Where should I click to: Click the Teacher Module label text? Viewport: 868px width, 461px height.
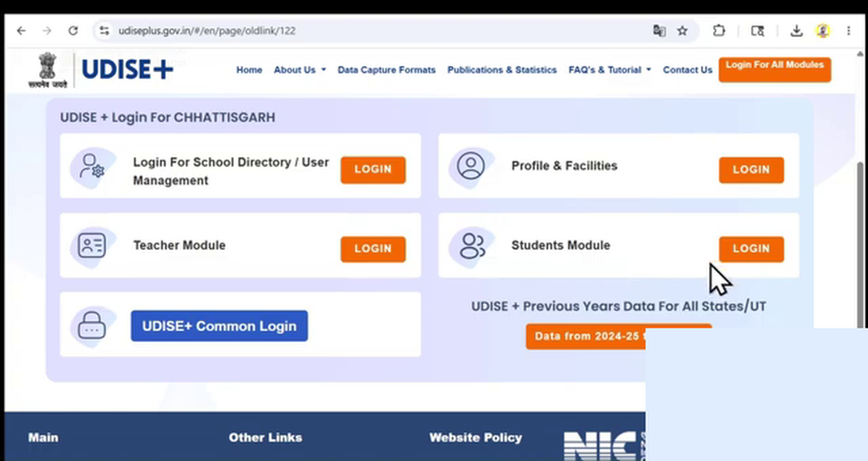(x=179, y=245)
